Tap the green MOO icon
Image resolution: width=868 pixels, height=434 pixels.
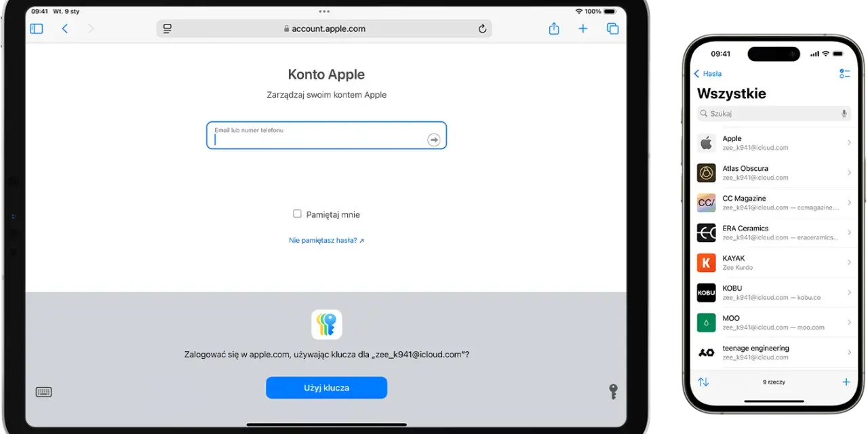pos(707,322)
